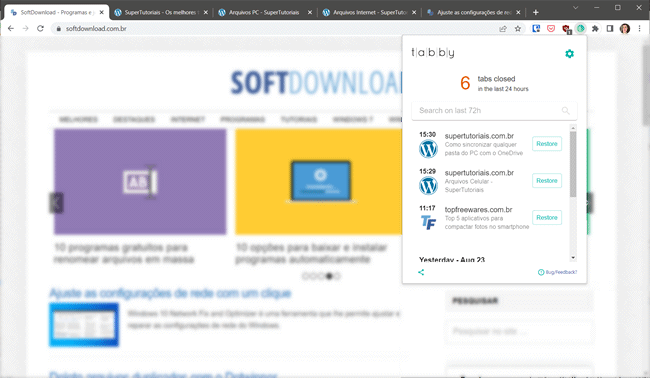Click the TF favicon of the topfreewares entry
Viewport: 650px width, 378px height.
[x=428, y=223]
